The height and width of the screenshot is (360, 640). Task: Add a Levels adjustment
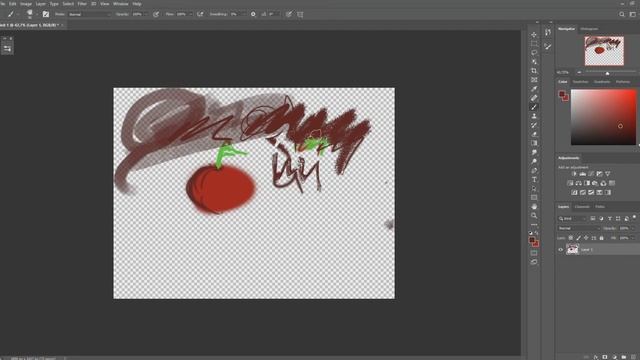coord(582,174)
